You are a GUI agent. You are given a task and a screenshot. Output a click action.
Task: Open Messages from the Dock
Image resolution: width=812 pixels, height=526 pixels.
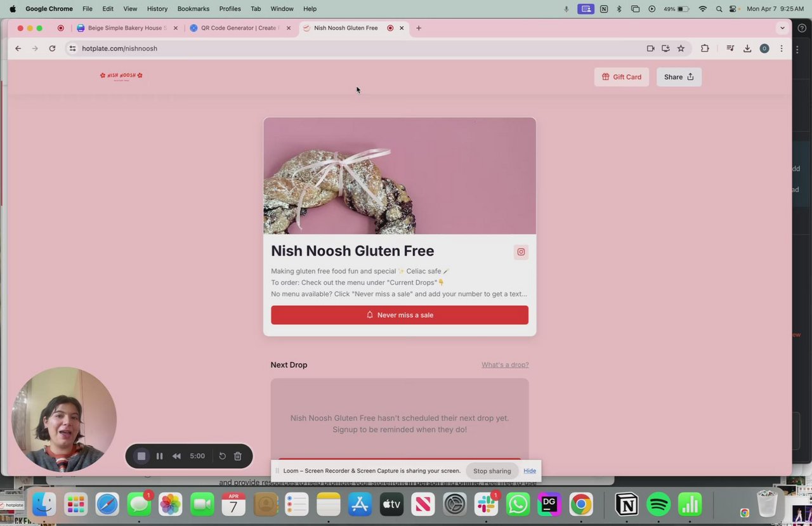[x=139, y=504]
